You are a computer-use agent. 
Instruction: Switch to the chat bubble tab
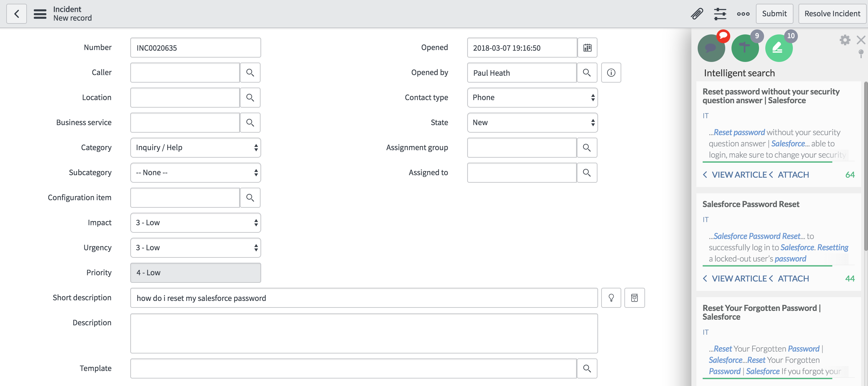(x=711, y=48)
